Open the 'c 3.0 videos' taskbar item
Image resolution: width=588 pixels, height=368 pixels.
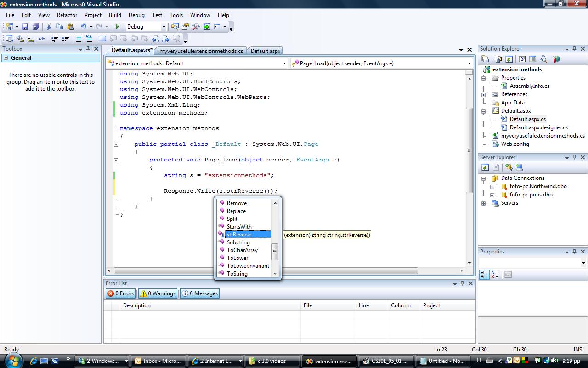[271, 361]
